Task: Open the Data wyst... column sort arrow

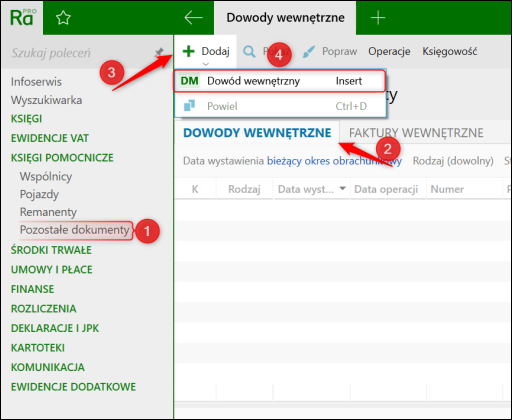Action: [342, 189]
